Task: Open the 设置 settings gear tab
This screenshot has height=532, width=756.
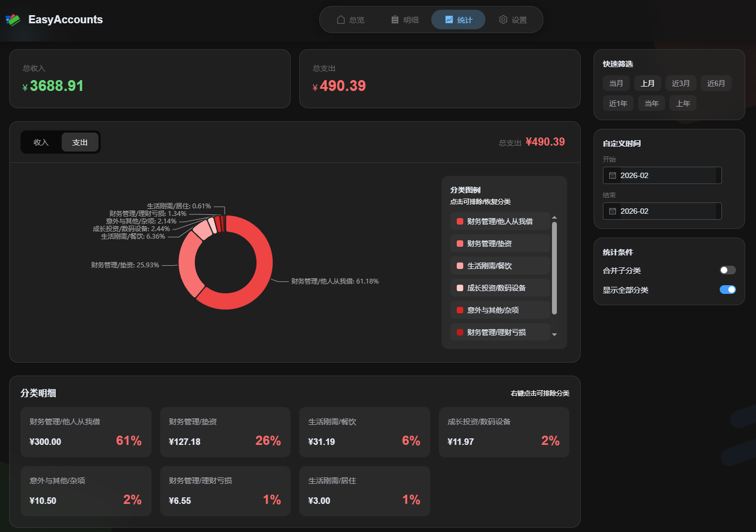Action: pos(512,20)
